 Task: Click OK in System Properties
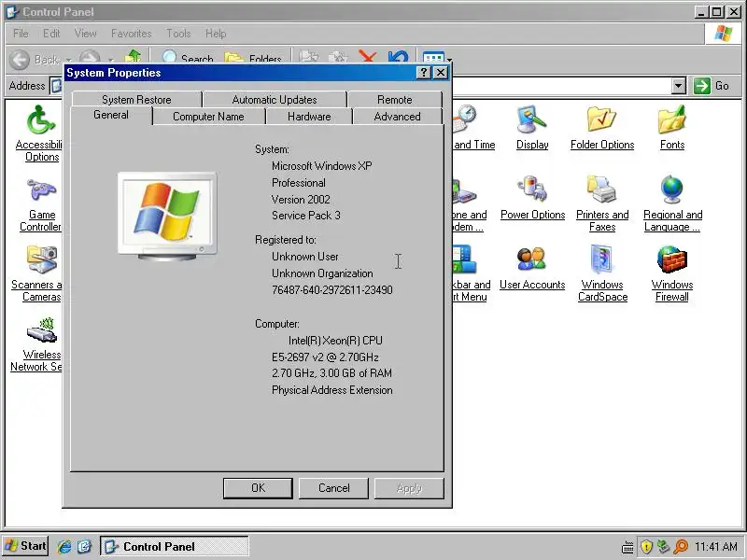pyautogui.click(x=258, y=488)
